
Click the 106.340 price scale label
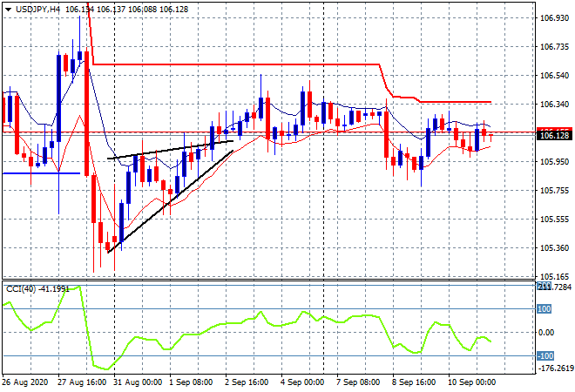point(554,105)
